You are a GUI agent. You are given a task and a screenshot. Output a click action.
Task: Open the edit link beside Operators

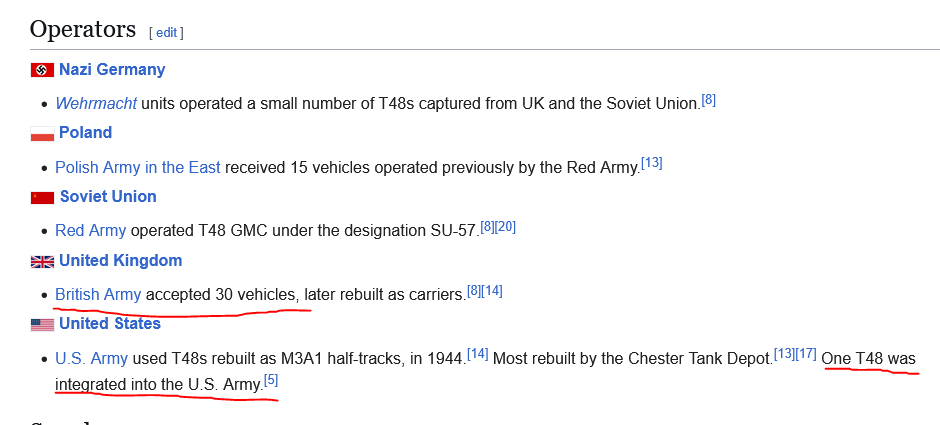point(166,33)
